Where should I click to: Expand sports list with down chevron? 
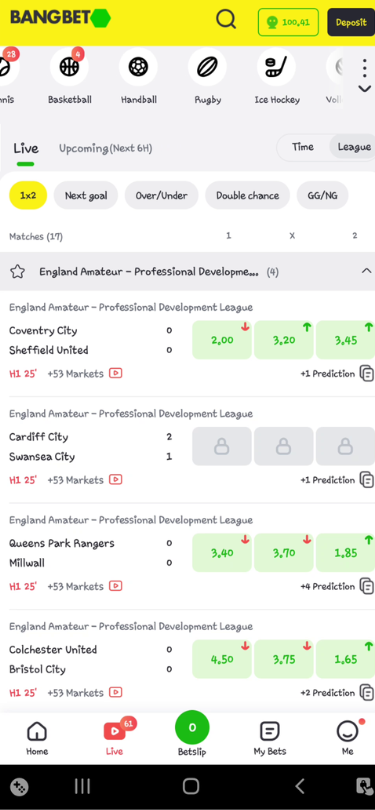pos(365,89)
